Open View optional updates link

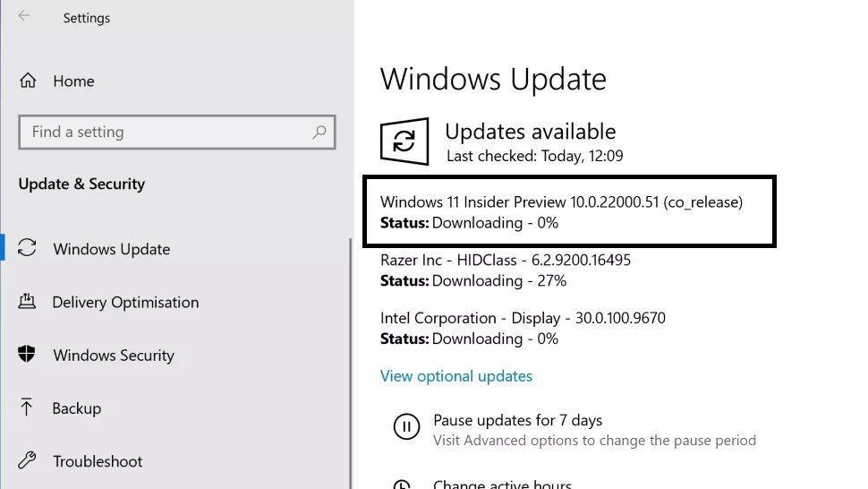tap(456, 376)
